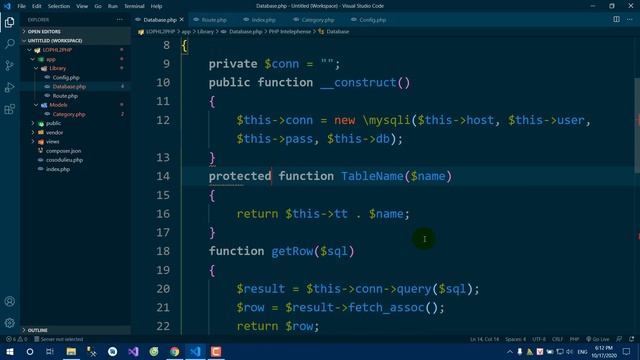Open the Extensions view
The height and width of the screenshot is (360, 640).
(x=9, y=109)
